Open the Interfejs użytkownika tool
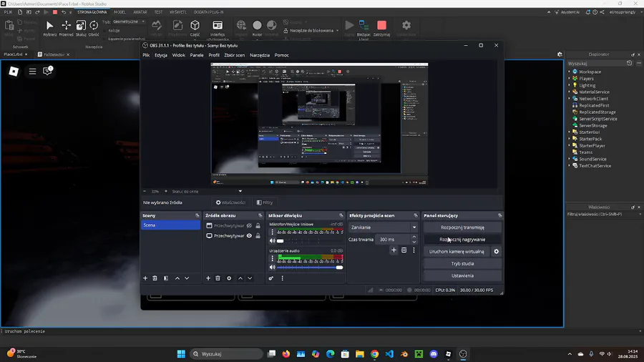Screen dimensions: 644x362 point(218,29)
